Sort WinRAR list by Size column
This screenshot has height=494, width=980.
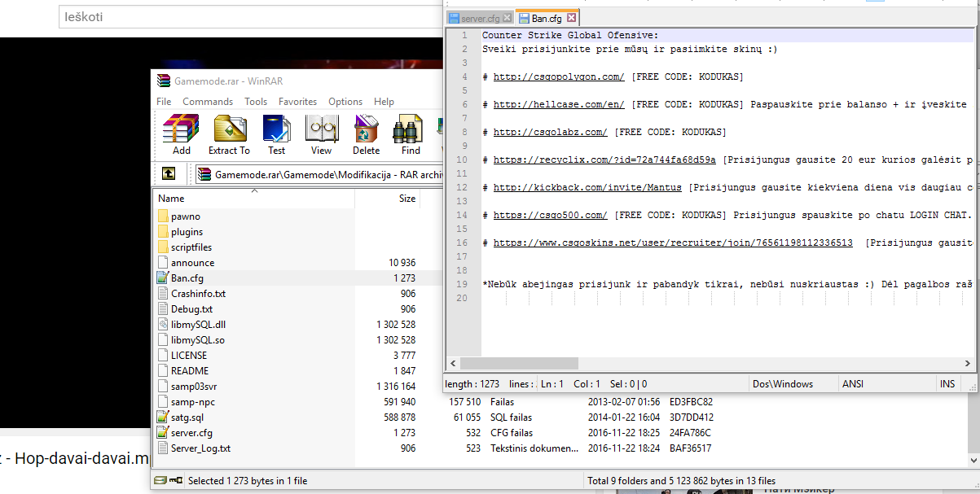click(x=388, y=198)
